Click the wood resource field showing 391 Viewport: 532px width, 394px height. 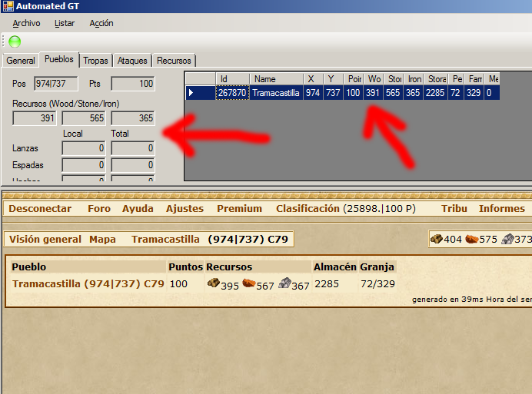pyautogui.click(x=35, y=118)
